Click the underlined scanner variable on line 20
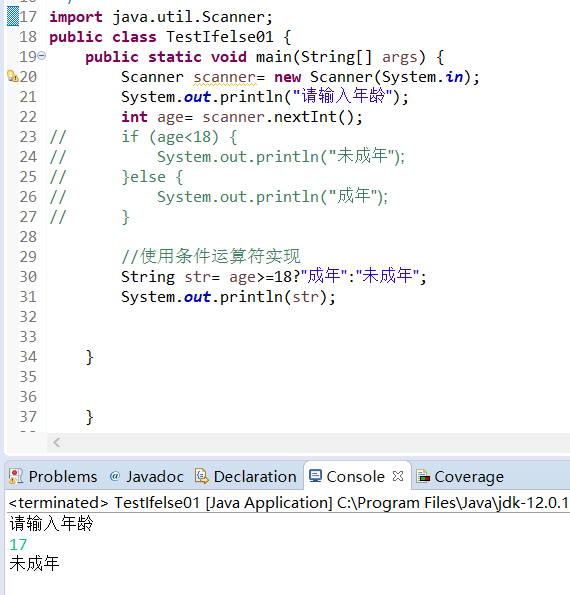 (x=225, y=77)
